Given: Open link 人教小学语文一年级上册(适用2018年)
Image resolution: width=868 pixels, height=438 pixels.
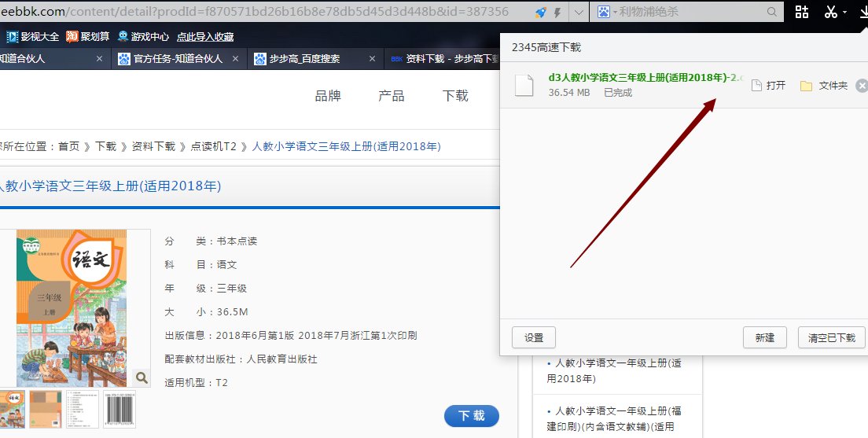Looking at the screenshot, I should 614,370.
